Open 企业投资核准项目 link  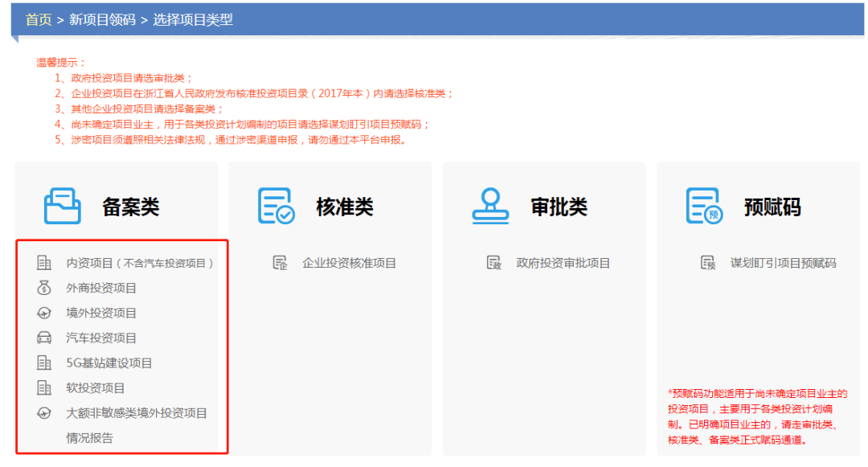pyautogui.click(x=350, y=264)
